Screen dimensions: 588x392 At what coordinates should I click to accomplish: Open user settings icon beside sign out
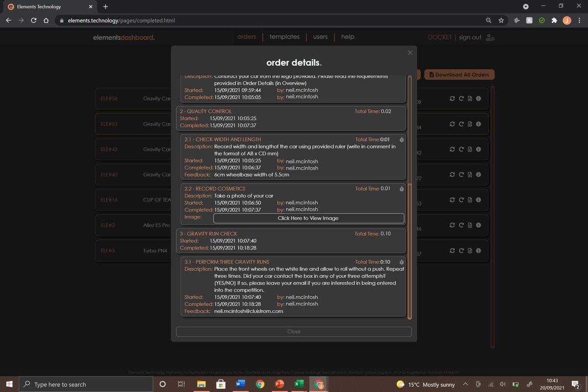(x=490, y=37)
